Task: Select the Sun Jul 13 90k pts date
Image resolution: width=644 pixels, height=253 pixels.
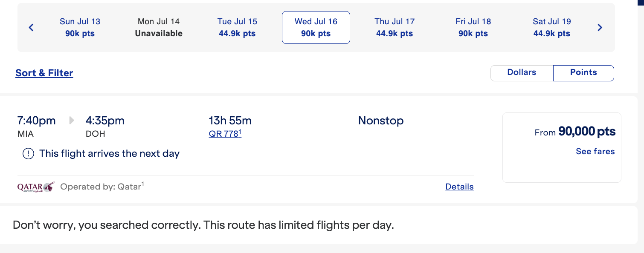Action: pyautogui.click(x=80, y=27)
